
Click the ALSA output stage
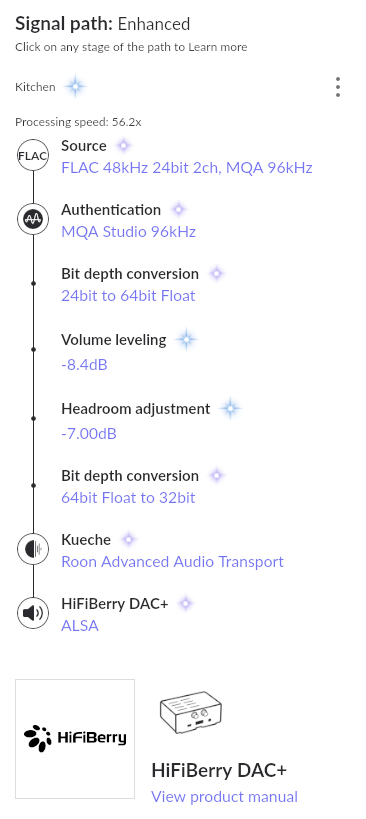(80, 626)
